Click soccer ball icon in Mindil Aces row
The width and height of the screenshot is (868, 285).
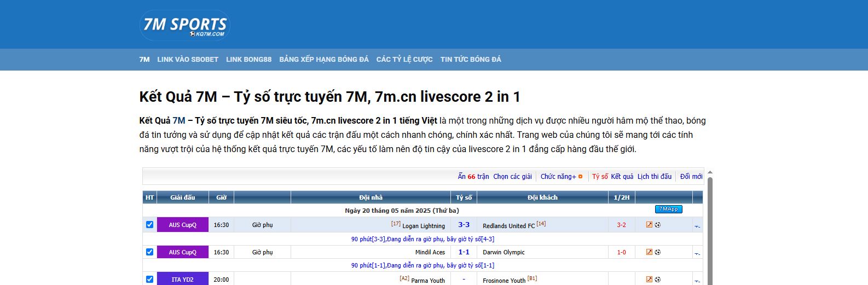pyautogui.click(x=657, y=252)
